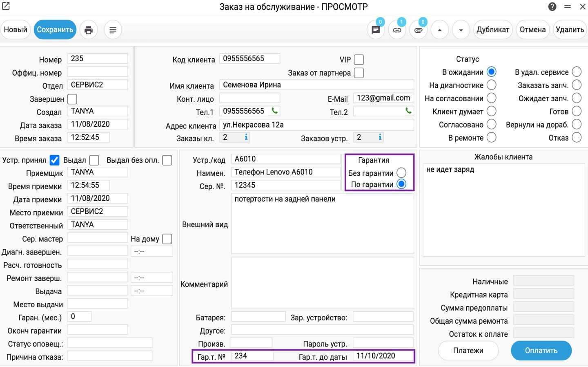Check the Завершен checkbox

72,99
